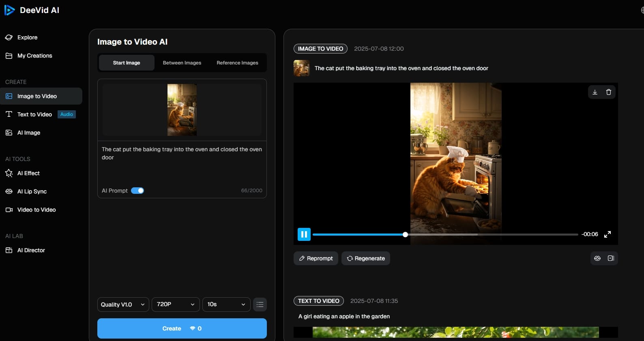The image size is (644, 341).
Task: Click the garden video thumbnail
Action: pyautogui.click(x=456, y=332)
